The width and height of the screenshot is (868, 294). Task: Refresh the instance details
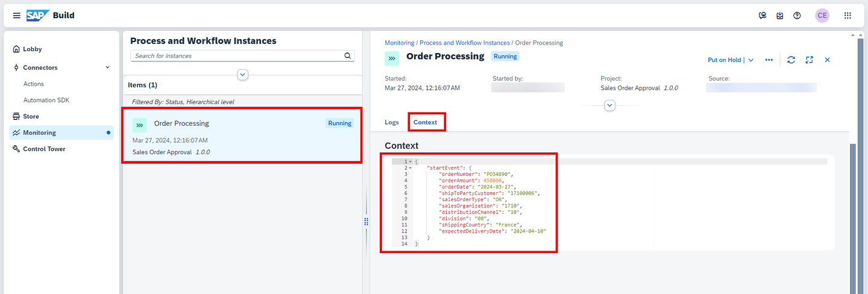[791, 60]
